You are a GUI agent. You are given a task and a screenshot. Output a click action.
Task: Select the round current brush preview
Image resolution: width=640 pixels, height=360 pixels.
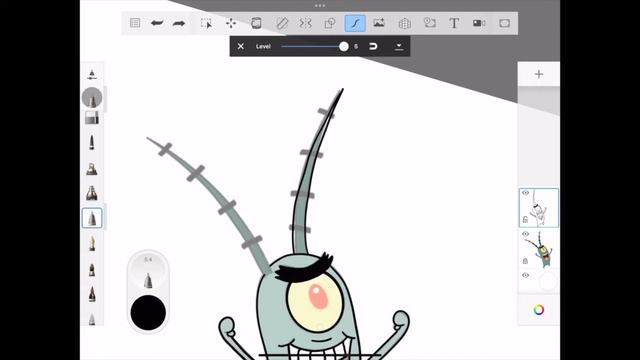click(92, 98)
